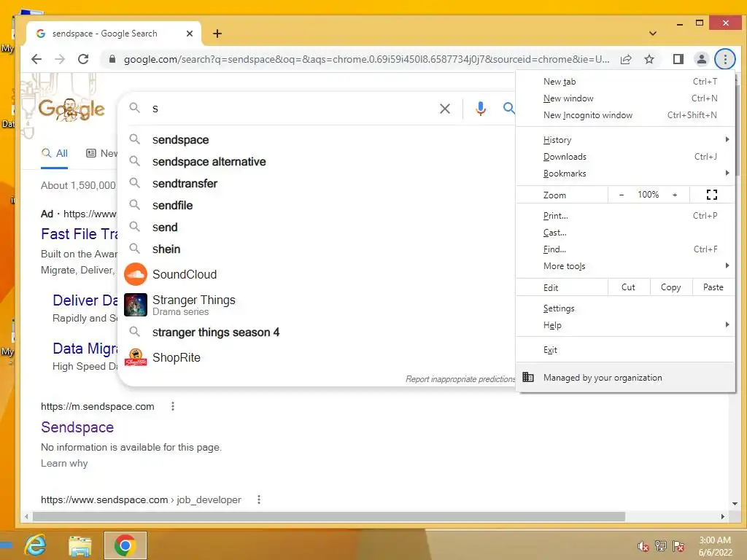
Task: Click the profile avatar icon
Action: point(701,59)
